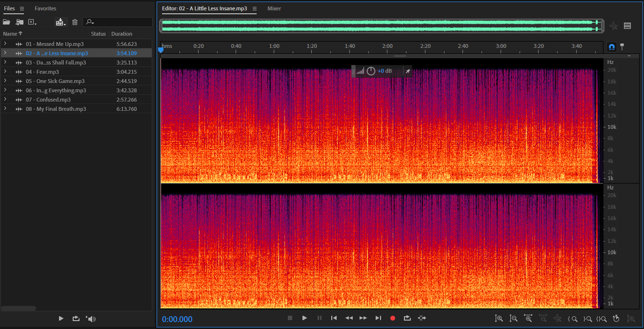Click the red Record button
The image size is (644, 329).
point(393,318)
